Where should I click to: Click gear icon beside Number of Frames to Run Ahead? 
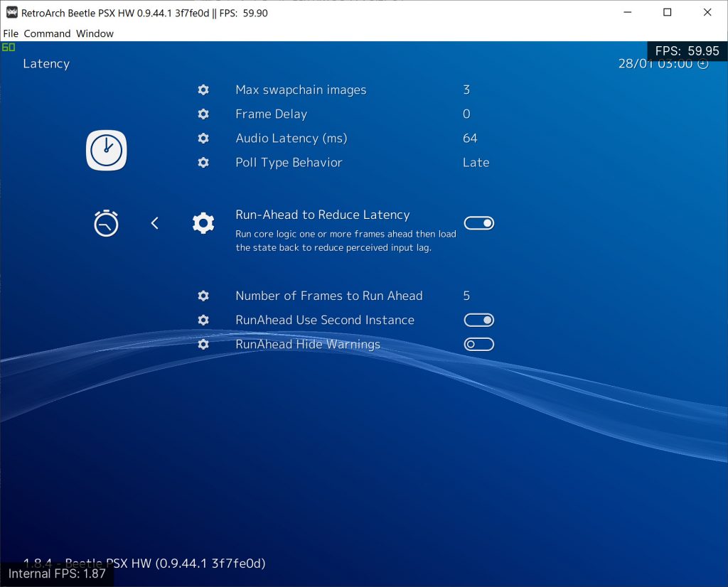pyautogui.click(x=203, y=296)
